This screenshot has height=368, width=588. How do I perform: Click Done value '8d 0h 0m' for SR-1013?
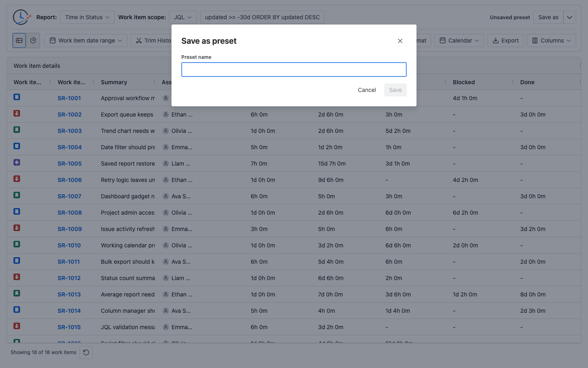(533, 294)
